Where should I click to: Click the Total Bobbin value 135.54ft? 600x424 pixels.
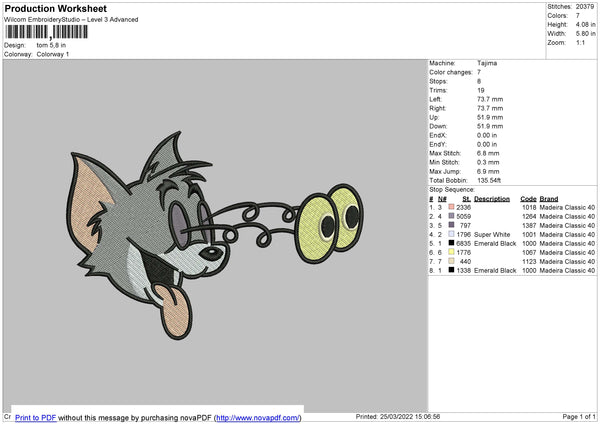tap(489, 180)
